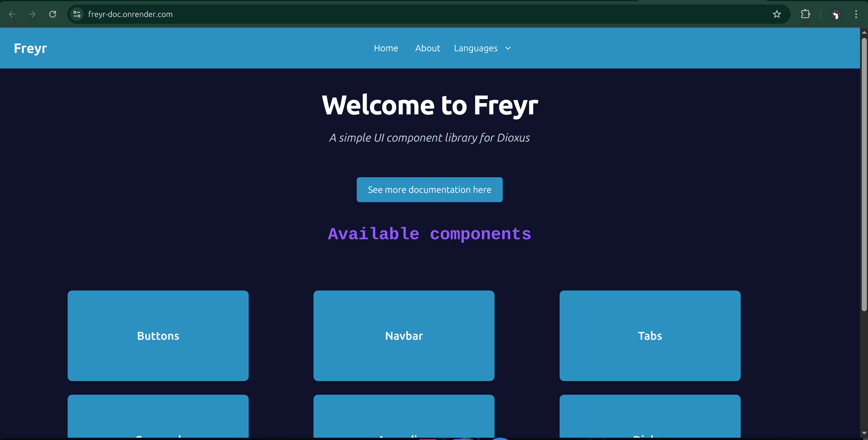This screenshot has height=440, width=868.
Task: Open the Tabs component card
Action: click(x=650, y=336)
